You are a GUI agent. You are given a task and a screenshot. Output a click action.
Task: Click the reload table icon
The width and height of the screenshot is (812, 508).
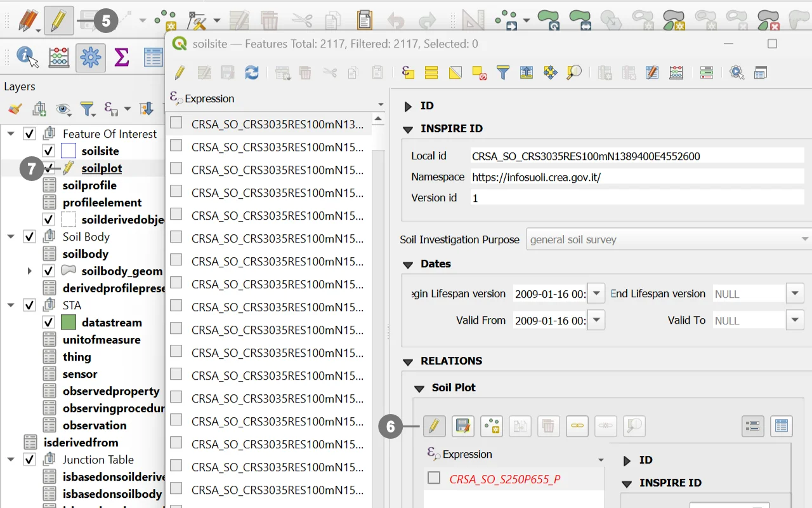(x=252, y=73)
